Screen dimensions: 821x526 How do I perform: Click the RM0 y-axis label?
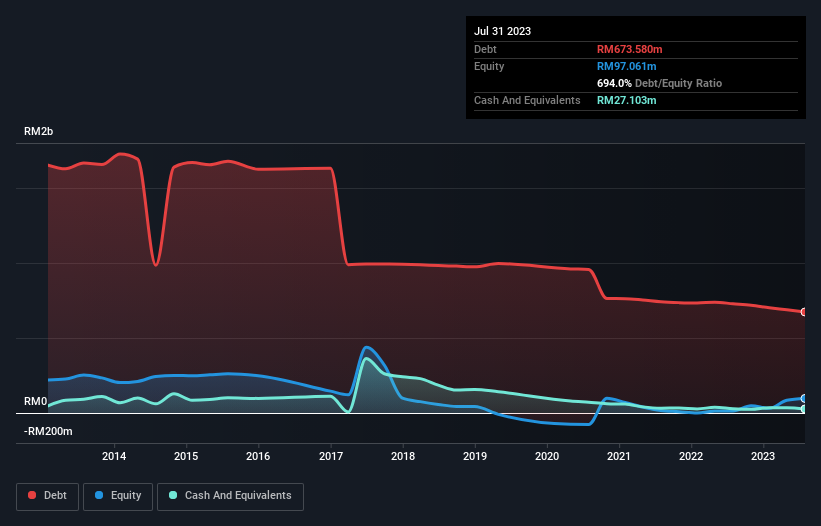click(x=36, y=401)
